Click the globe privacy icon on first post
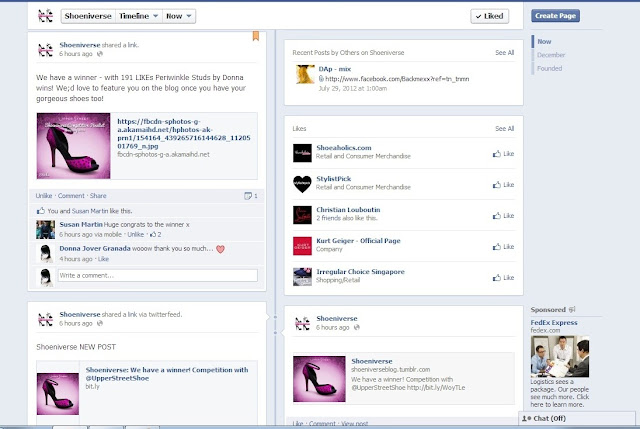640x429 pixels. [x=100, y=54]
